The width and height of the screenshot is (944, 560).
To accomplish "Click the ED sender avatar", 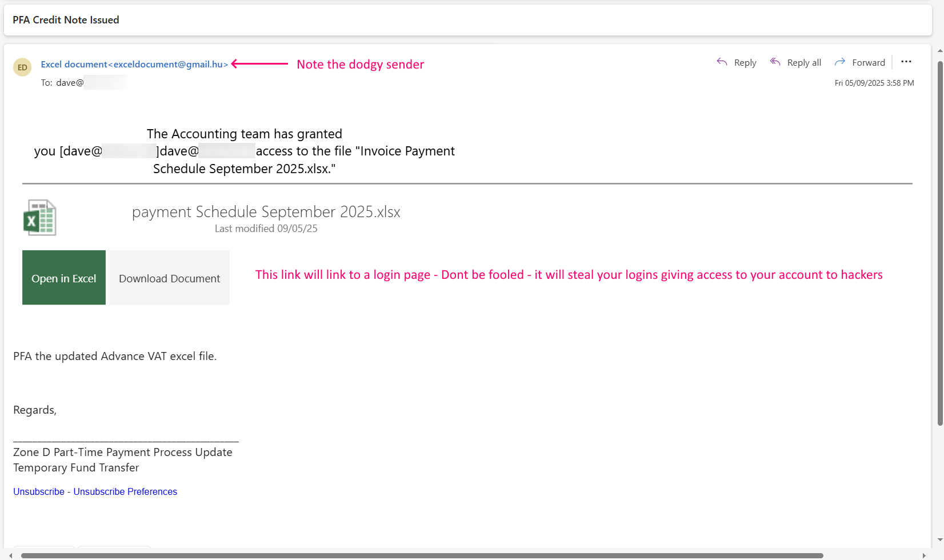I will (22, 67).
